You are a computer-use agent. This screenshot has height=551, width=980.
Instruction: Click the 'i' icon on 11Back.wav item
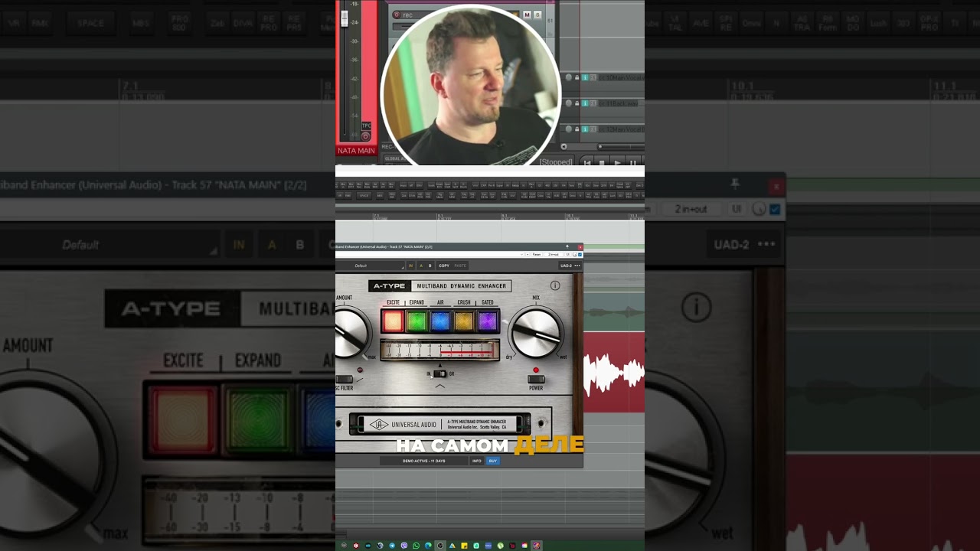tap(585, 103)
